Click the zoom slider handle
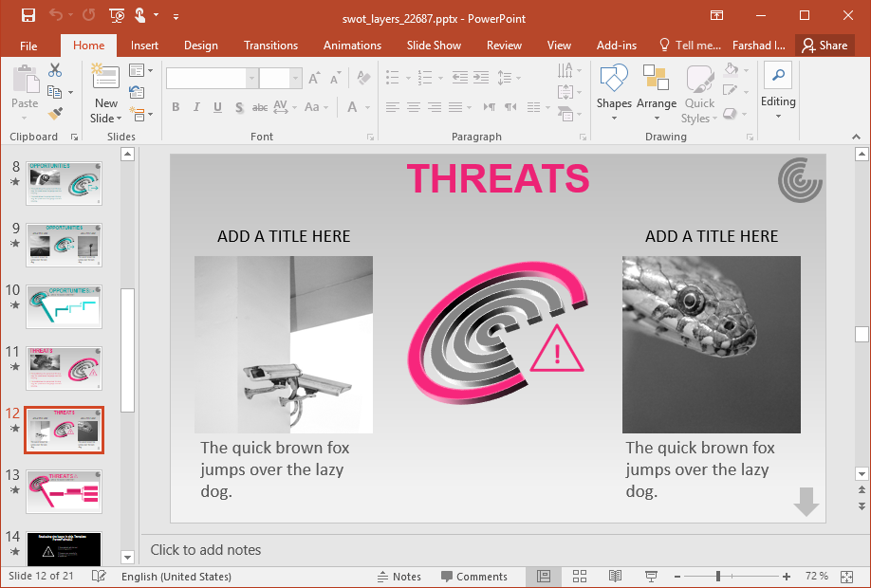 point(718,577)
